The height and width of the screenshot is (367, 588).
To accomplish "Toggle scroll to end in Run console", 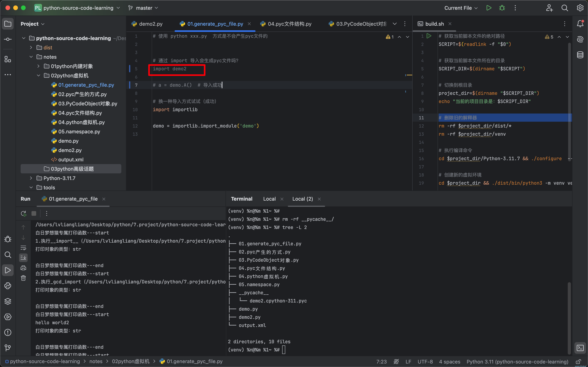I will point(23,258).
